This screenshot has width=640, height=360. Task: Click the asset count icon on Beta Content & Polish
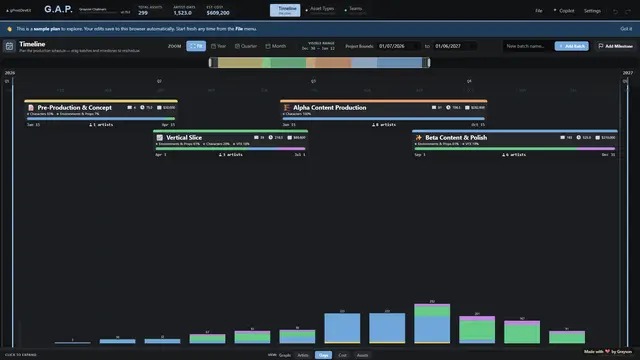562,138
